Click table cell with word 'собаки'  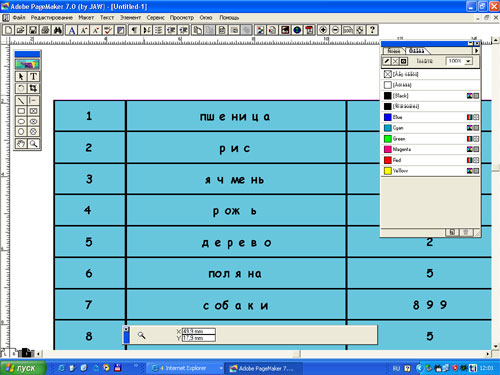tap(236, 305)
